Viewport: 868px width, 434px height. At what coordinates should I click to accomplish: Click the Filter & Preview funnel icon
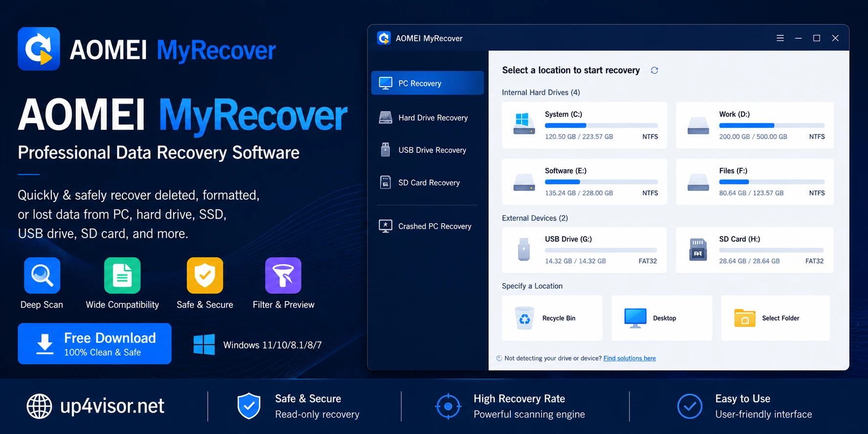tap(283, 275)
